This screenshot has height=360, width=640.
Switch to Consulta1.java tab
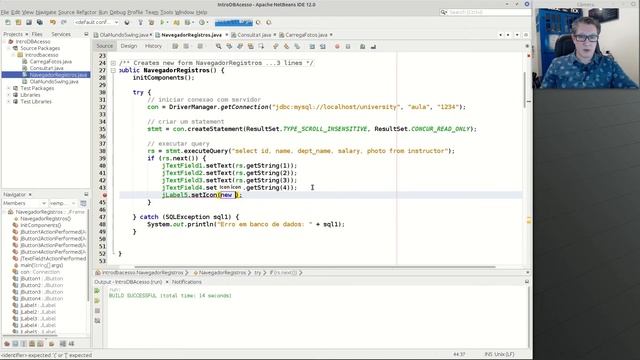tap(254, 35)
